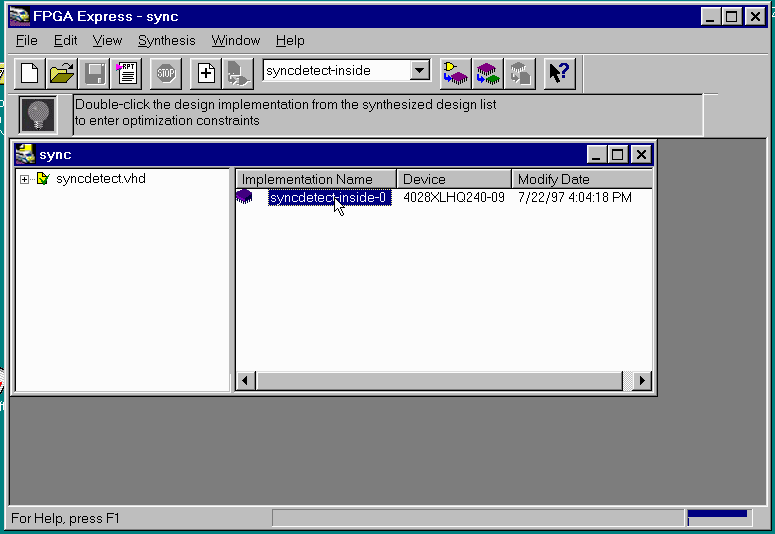The height and width of the screenshot is (534, 775).
Task: Click the New project toolbar icon
Action: click(x=30, y=73)
